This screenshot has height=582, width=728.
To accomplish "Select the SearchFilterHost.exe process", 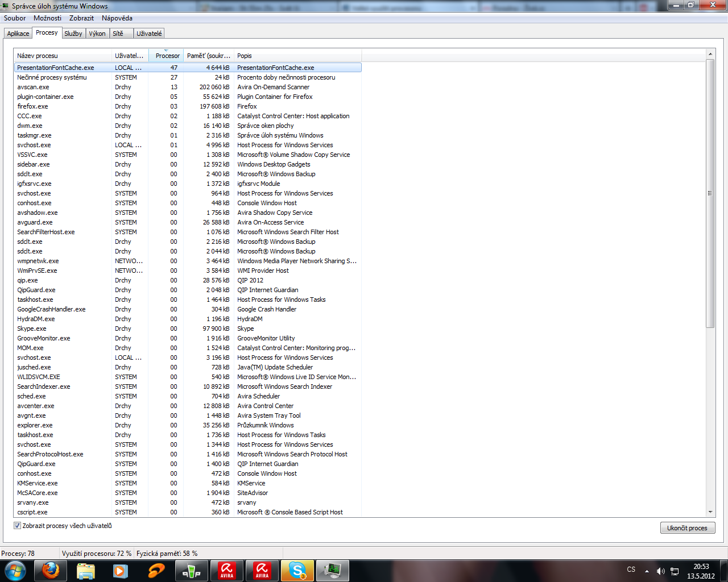I will click(188, 232).
